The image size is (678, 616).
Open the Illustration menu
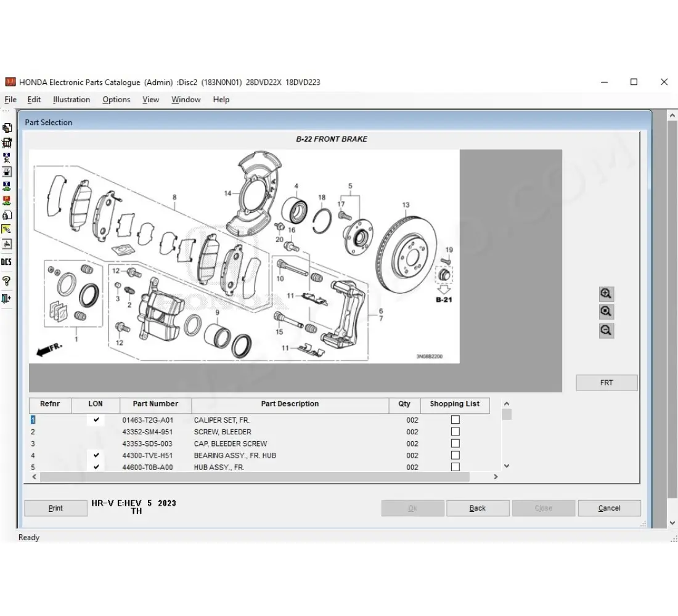(71, 99)
